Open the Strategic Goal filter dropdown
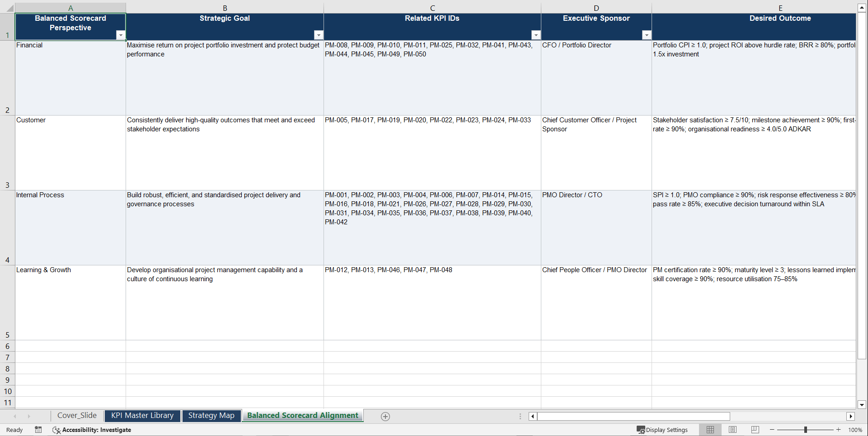Screen dimensions: 868x436 [319, 35]
